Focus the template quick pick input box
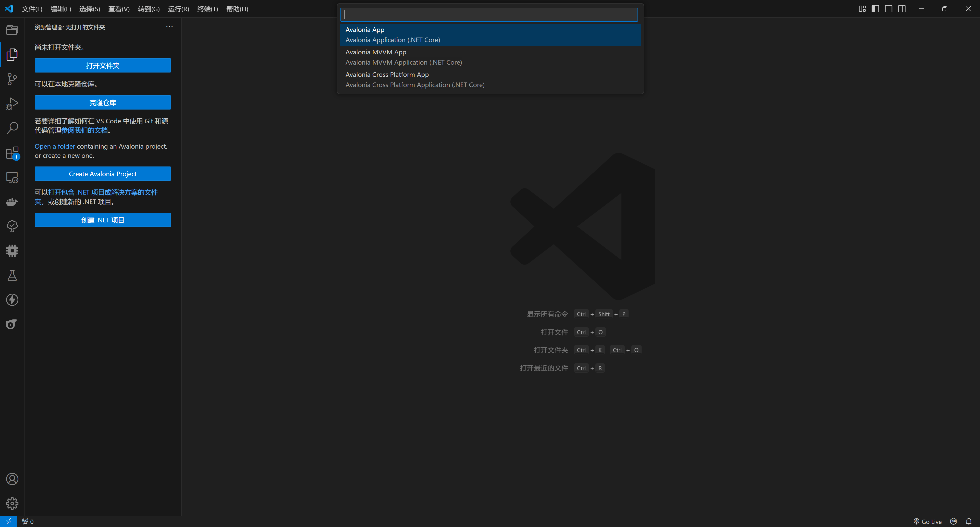The image size is (980, 527). click(x=489, y=15)
